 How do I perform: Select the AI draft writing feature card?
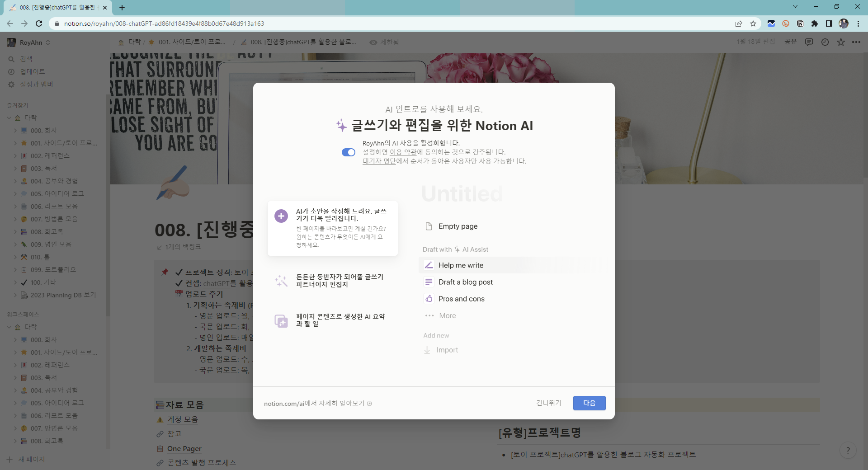tap(333, 228)
